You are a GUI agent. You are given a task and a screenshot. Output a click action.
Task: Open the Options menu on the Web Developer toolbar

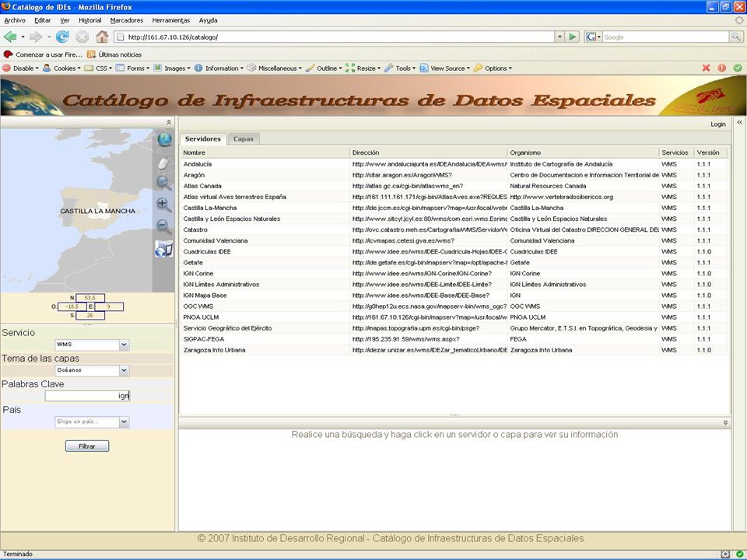click(493, 68)
